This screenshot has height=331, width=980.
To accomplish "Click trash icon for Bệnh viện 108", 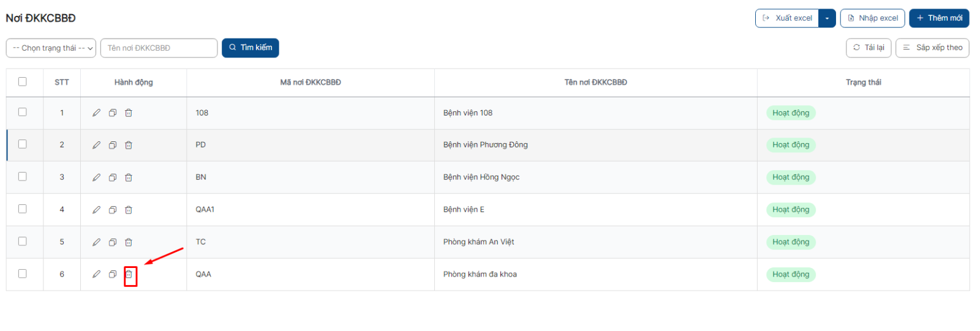I will tap(129, 113).
